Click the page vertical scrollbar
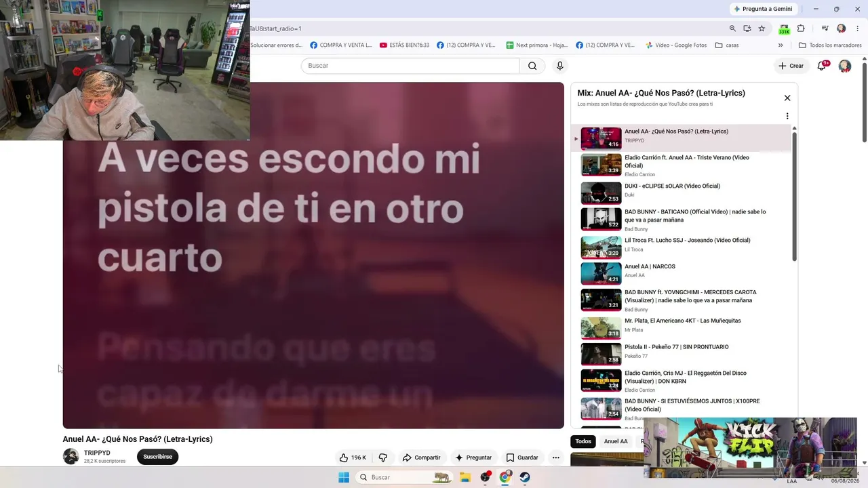The width and height of the screenshot is (868, 488). (864, 102)
